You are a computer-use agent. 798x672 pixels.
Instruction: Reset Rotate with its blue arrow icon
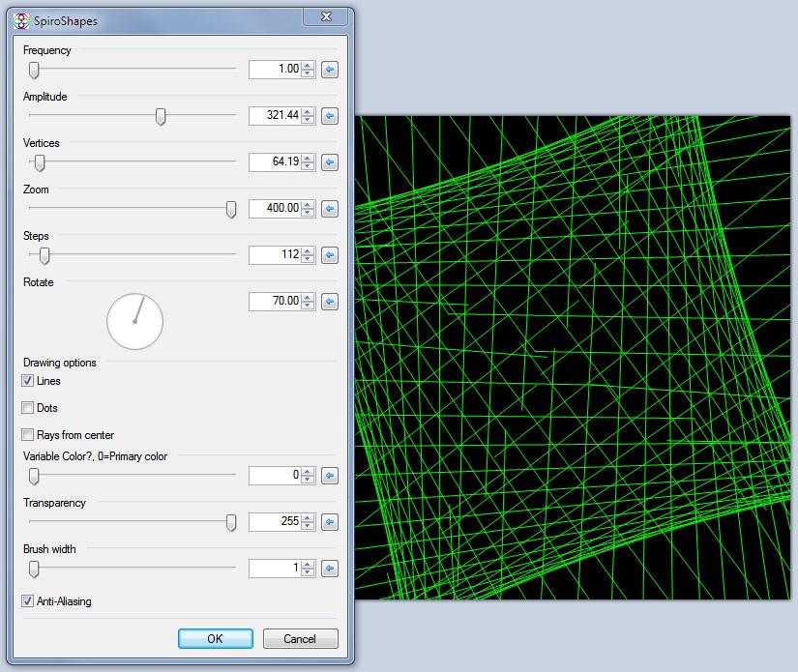coord(330,302)
